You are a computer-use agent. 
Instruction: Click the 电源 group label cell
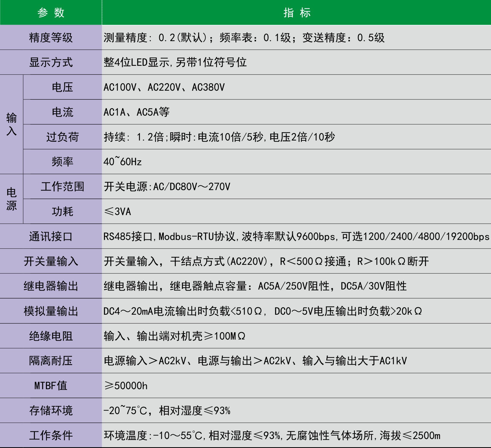pyautogui.click(x=11, y=199)
